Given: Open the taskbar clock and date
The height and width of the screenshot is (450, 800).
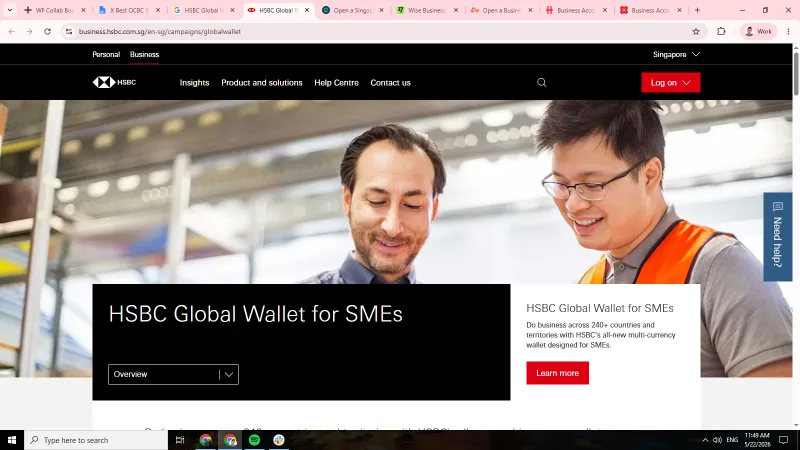Looking at the screenshot, I should click(757, 440).
